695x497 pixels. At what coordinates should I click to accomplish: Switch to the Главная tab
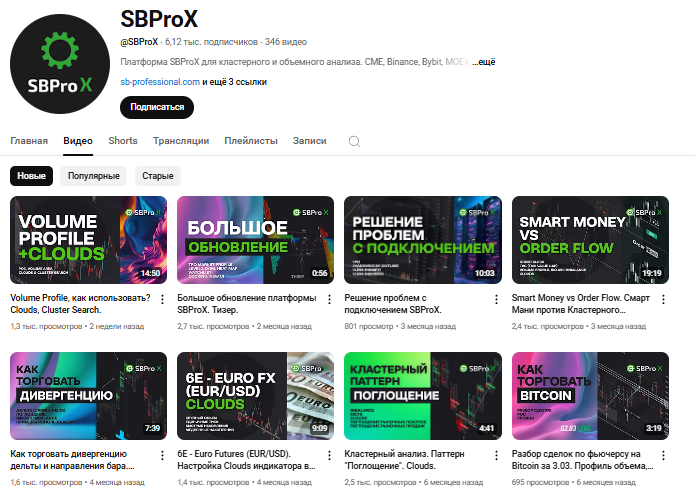pos(29,141)
